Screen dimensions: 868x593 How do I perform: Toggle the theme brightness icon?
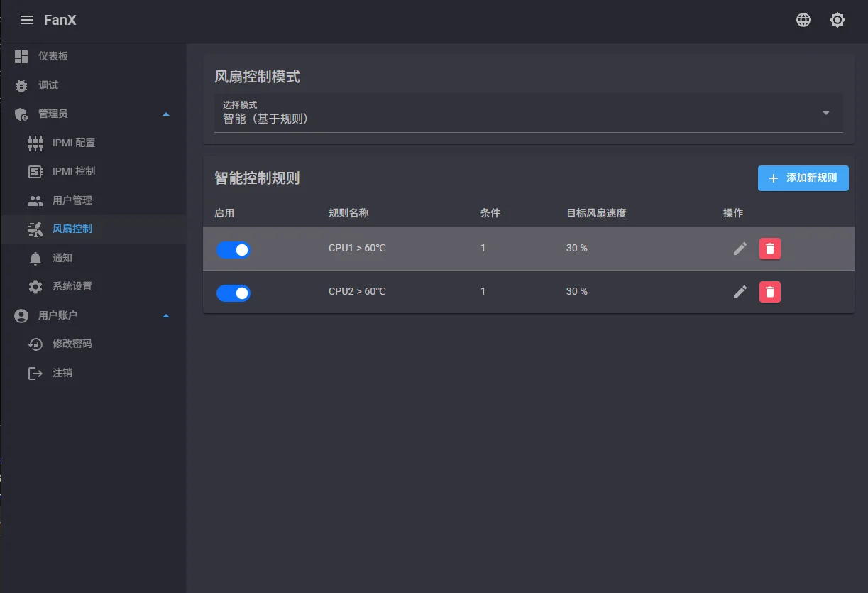coord(837,20)
